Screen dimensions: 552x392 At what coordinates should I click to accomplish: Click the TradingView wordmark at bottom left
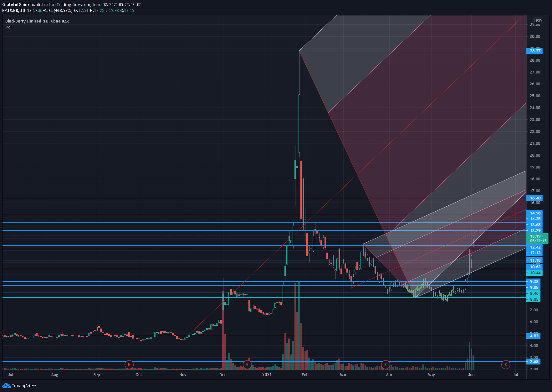[24, 386]
